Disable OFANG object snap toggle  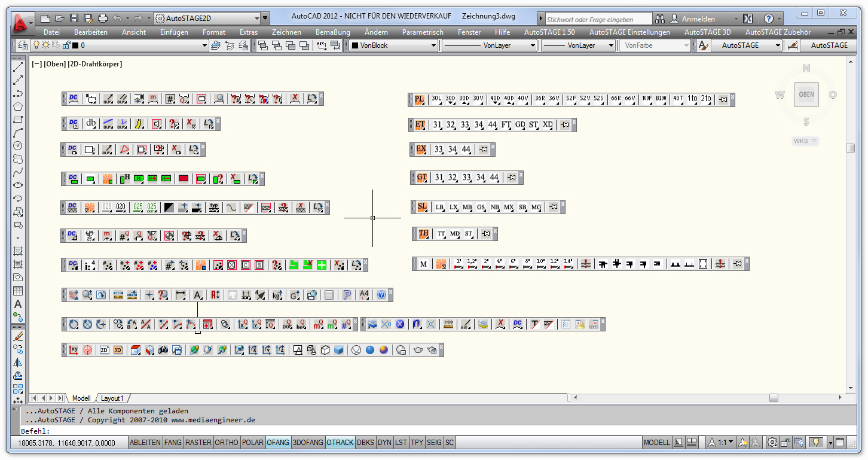point(278,443)
